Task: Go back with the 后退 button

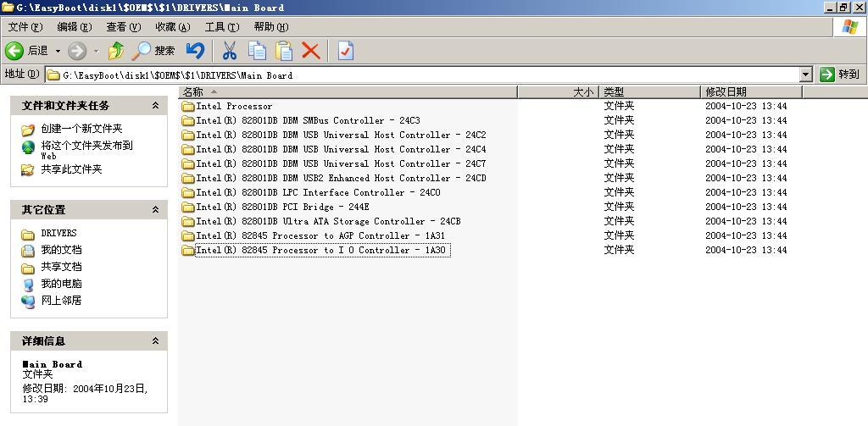Action: click(x=26, y=51)
